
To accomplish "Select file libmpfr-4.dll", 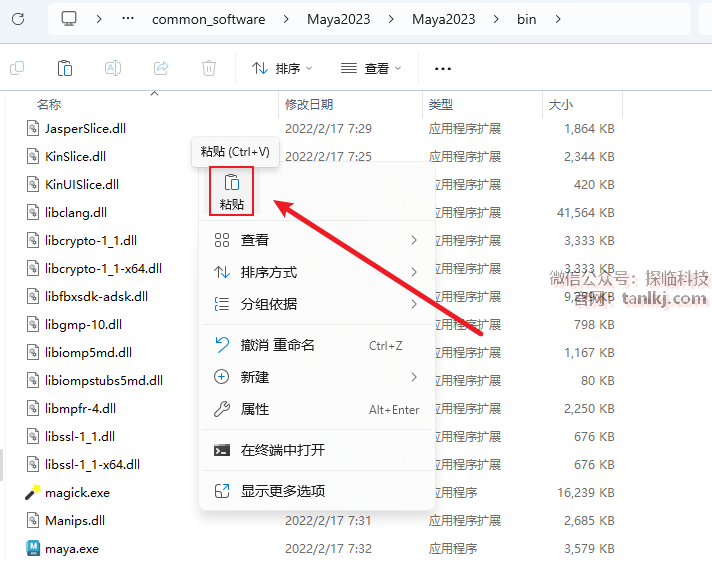I will tap(80, 409).
